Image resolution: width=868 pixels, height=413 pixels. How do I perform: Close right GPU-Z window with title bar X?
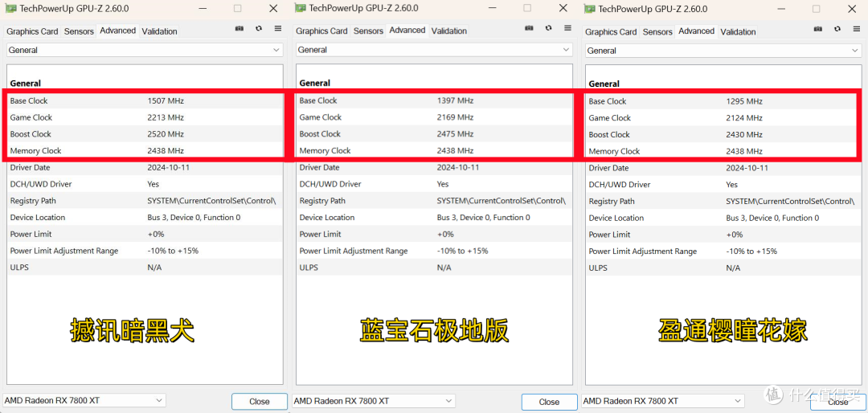(x=853, y=9)
